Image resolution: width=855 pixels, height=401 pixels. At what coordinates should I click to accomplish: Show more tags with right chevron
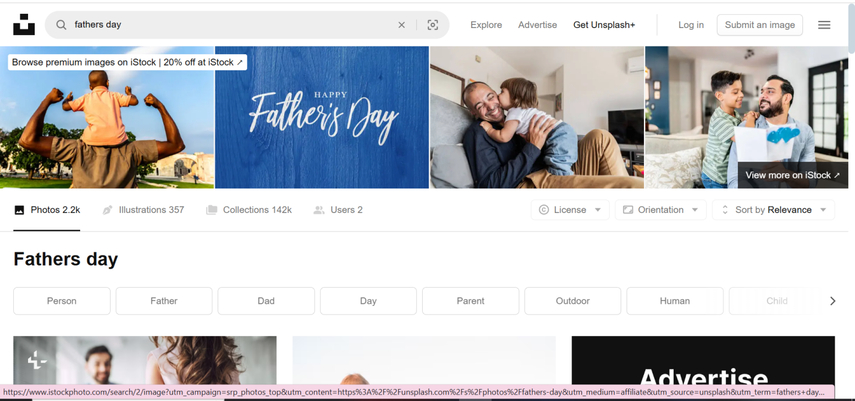pos(832,301)
